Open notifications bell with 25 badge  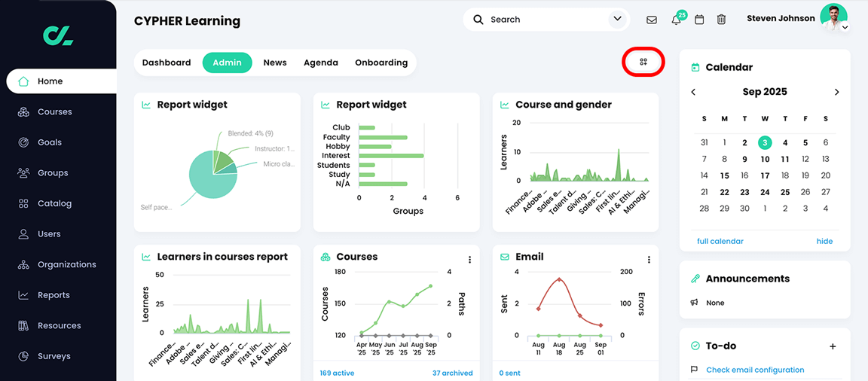(677, 20)
